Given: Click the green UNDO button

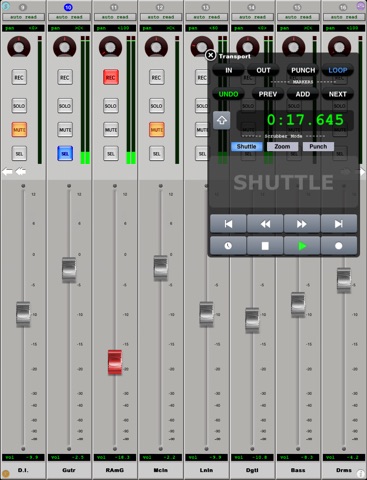Looking at the screenshot, I should (x=228, y=94).
